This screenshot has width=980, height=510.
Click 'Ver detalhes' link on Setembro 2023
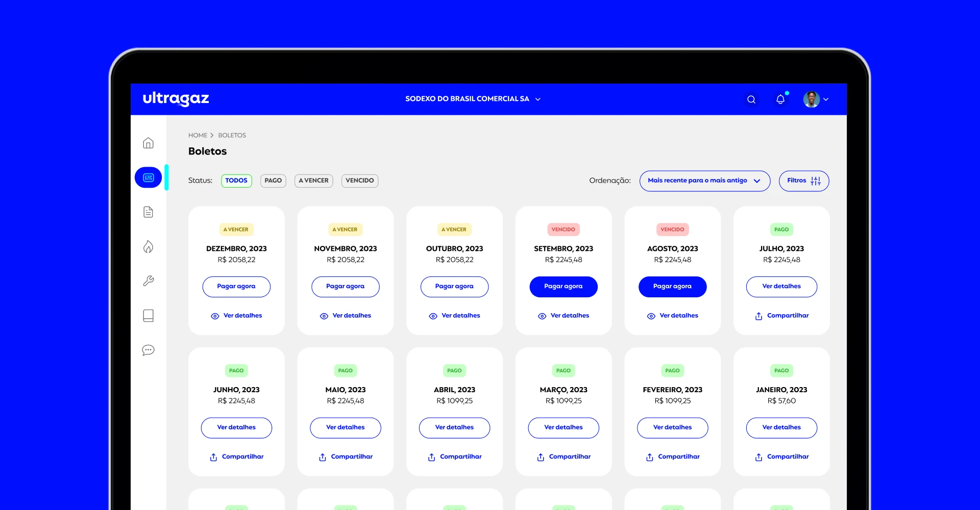tap(570, 316)
